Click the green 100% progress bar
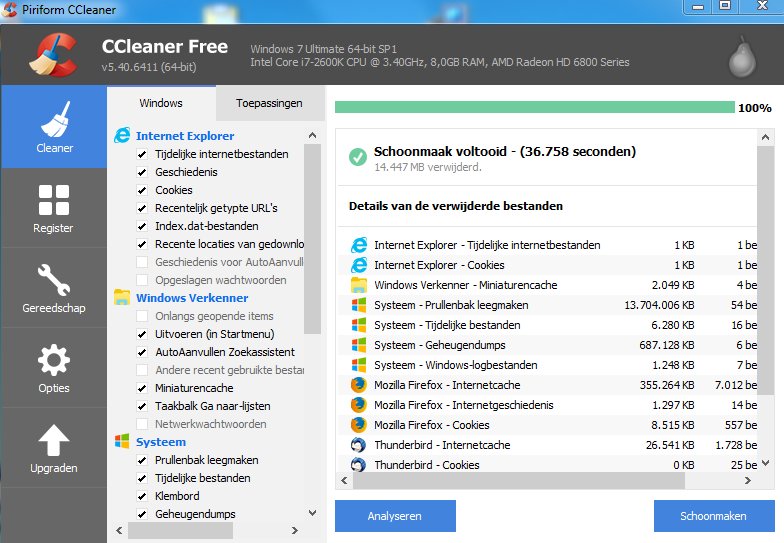784x543 pixels. pos(534,107)
